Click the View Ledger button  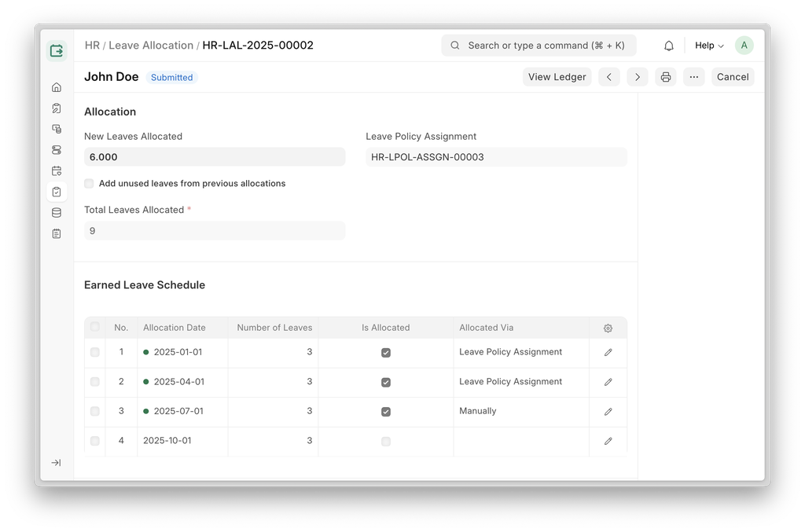click(557, 77)
